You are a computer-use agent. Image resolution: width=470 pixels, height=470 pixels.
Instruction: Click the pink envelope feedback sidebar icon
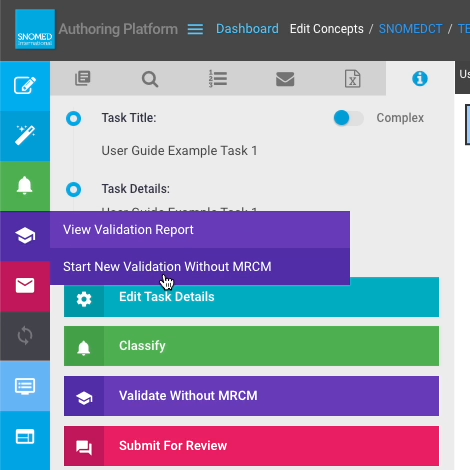point(25,286)
